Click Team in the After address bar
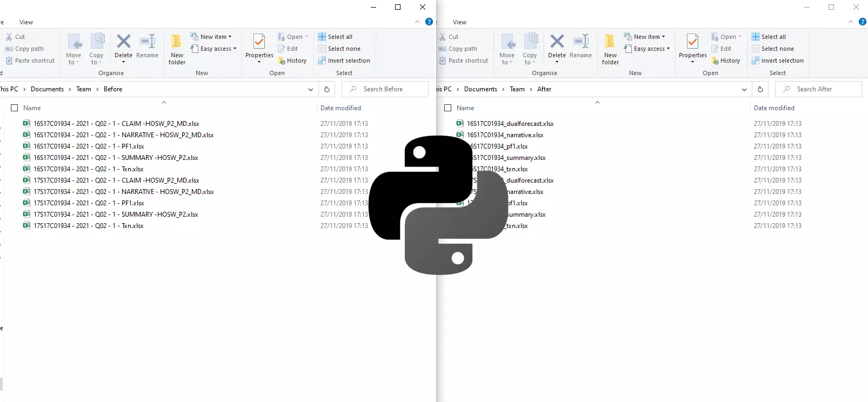 (x=517, y=89)
